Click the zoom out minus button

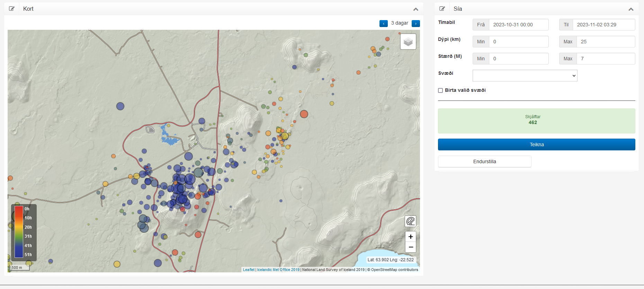click(410, 247)
